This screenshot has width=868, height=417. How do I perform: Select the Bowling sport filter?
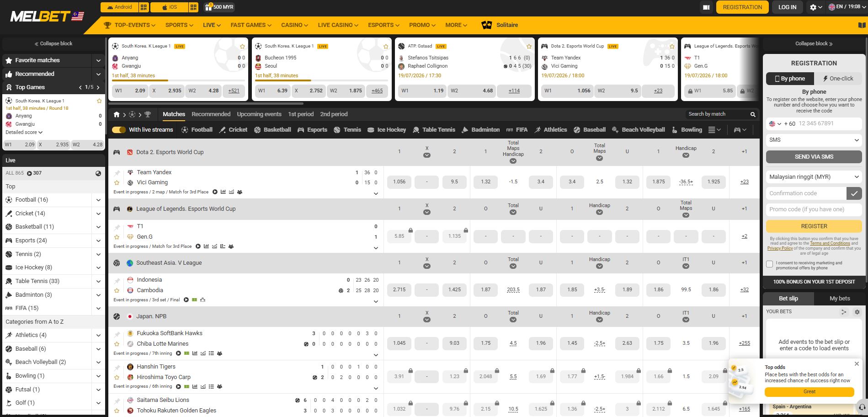687,130
